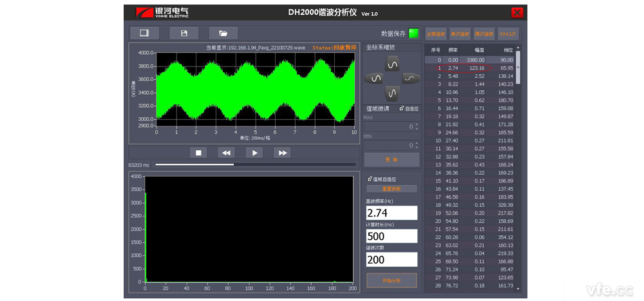Select the 6X±1次 harmonic filter tab

pyautogui.click(x=508, y=34)
